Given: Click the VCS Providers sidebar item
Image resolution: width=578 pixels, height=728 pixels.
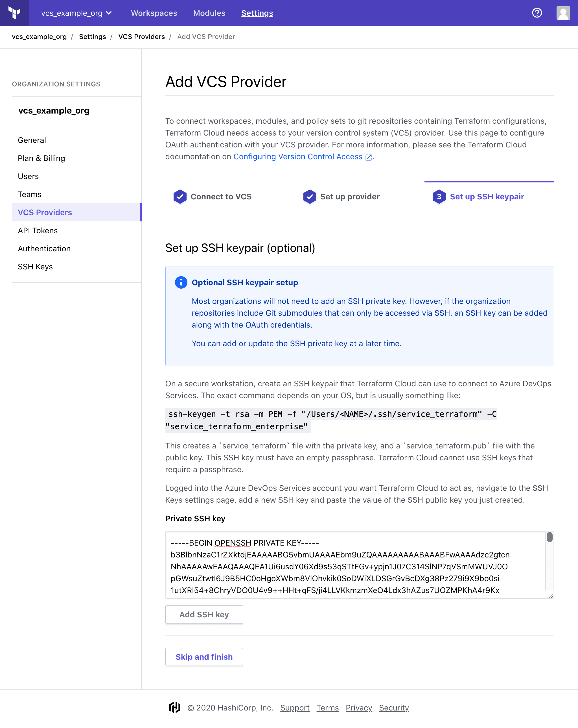Looking at the screenshot, I should (x=45, y=212).
